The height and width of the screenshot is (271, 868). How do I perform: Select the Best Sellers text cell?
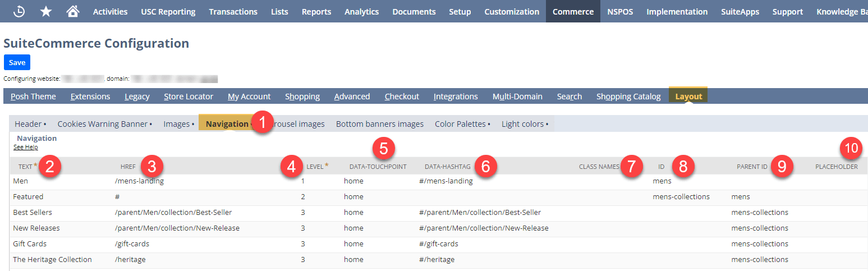click(x=33, y=213)
